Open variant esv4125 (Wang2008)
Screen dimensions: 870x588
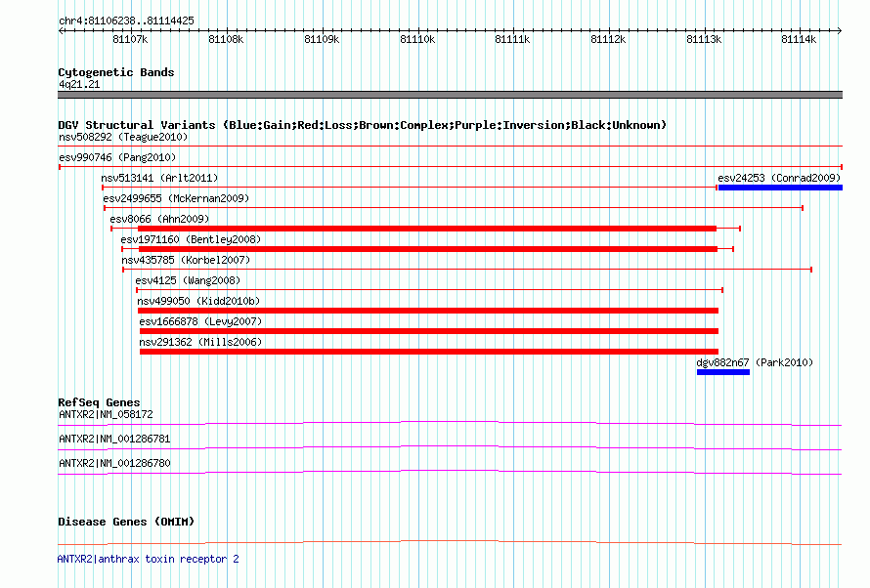click(188, 280)
